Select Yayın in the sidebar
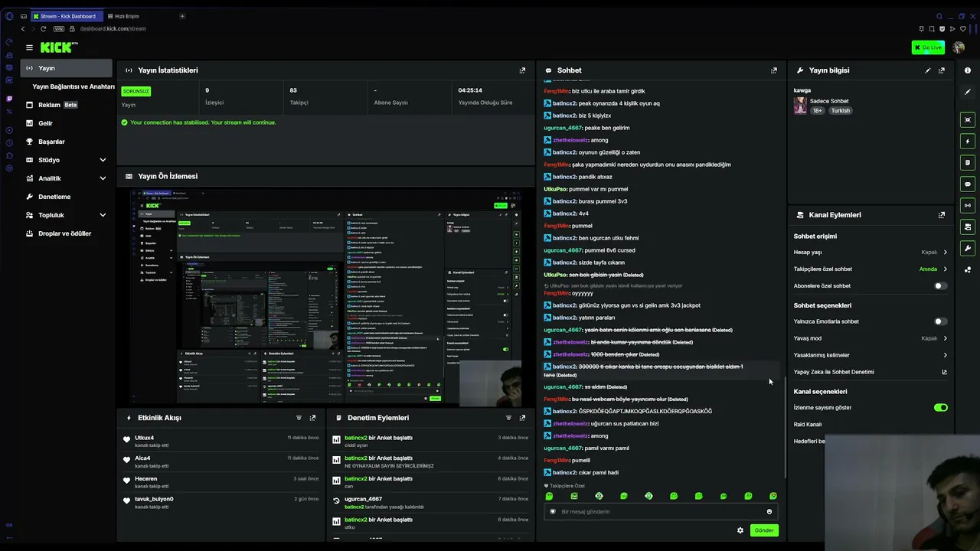This screenshot has width=980, height=551. tap(67, 68)
